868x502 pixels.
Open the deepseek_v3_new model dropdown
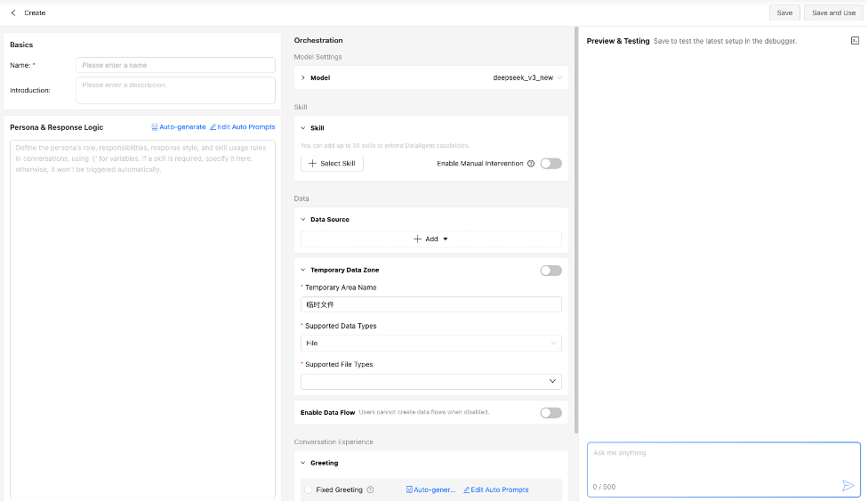(527, 77)
